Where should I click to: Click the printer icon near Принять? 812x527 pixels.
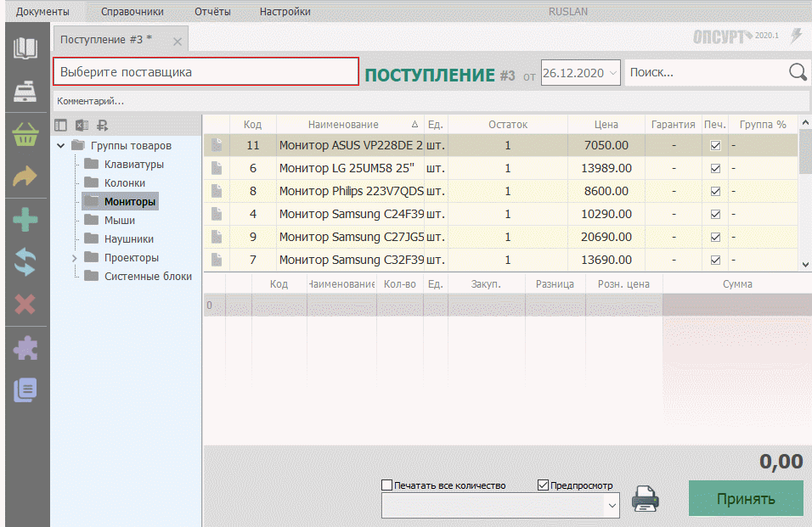tap(646, 498)
